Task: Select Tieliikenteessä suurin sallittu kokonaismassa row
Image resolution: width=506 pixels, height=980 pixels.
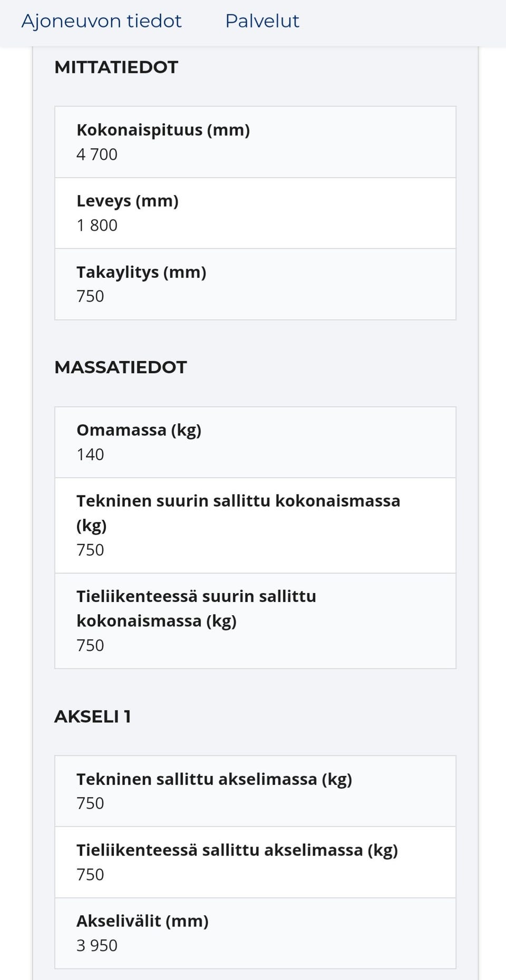Action: (x=254, y=620)
